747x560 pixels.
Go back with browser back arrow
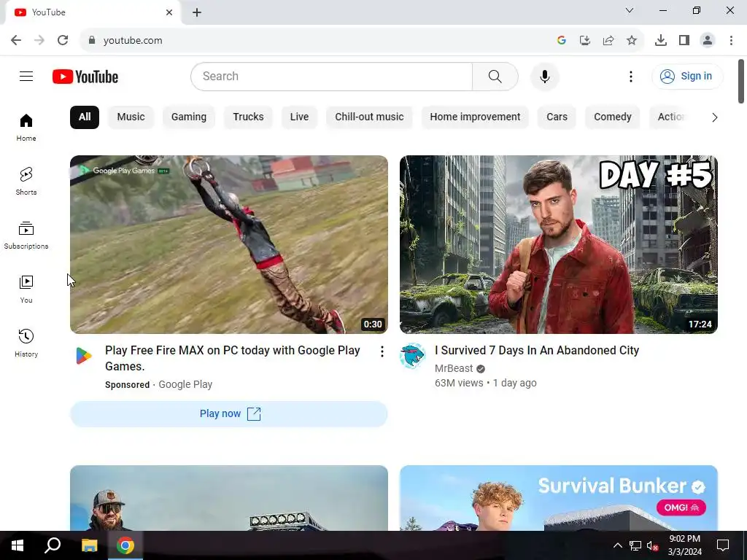click(x=16, y=40)
